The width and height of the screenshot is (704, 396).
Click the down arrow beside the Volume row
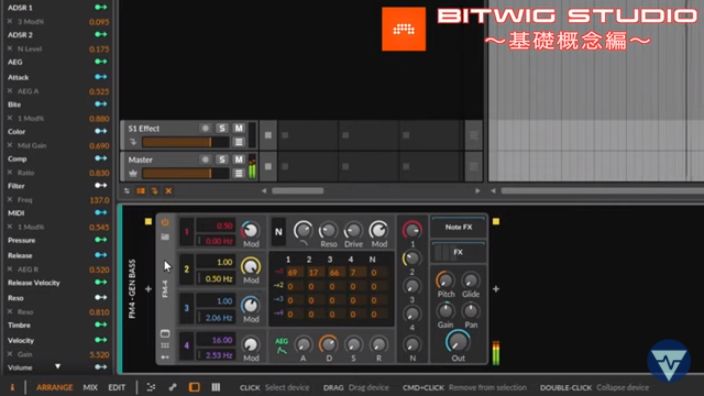click(x=58, y=366)
